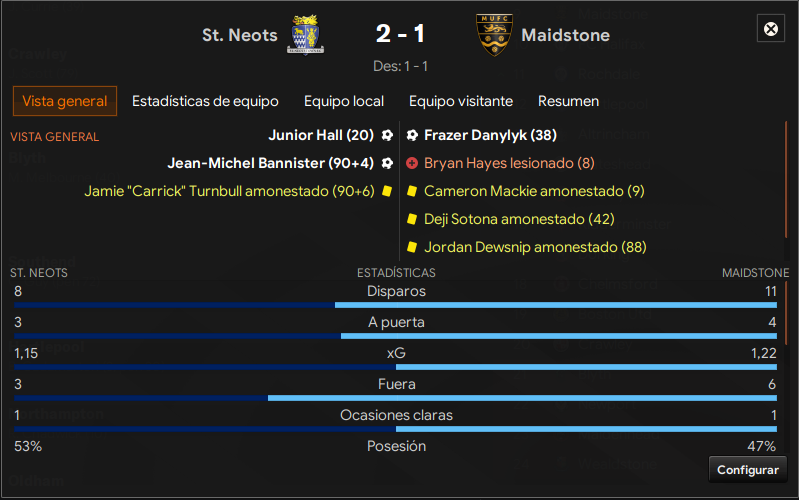The image size is (799, 500).
Task: Click the yellow card beside Cameron Mackie
Action: tap(412, 191)
